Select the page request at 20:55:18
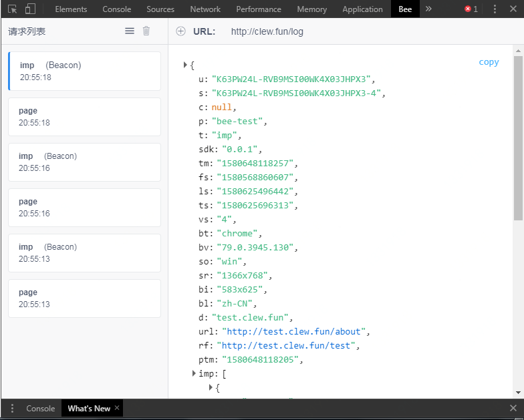Viewport: 524px width, 420px height. 84,116
